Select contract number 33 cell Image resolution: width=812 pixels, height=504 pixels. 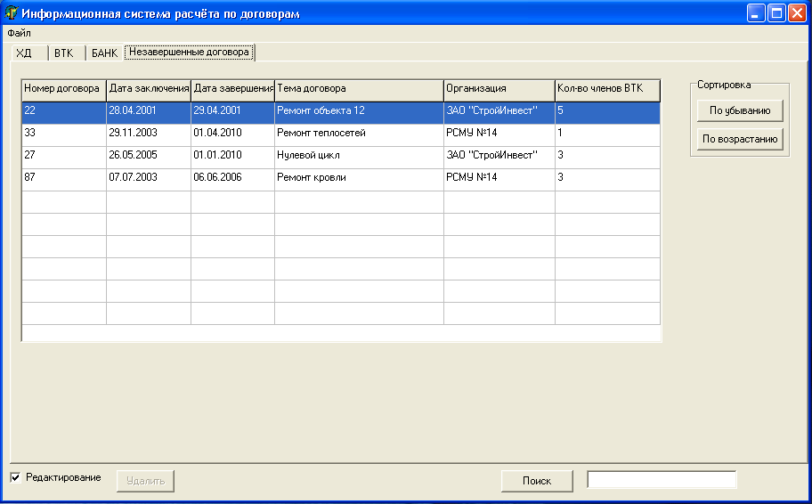click(64, 134)
